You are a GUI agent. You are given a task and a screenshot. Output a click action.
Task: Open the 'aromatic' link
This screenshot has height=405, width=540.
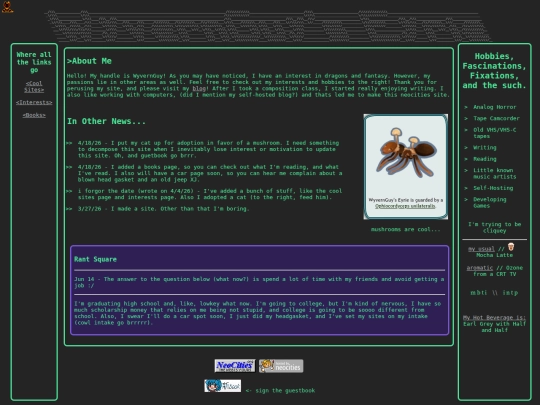tap(480, 268)
